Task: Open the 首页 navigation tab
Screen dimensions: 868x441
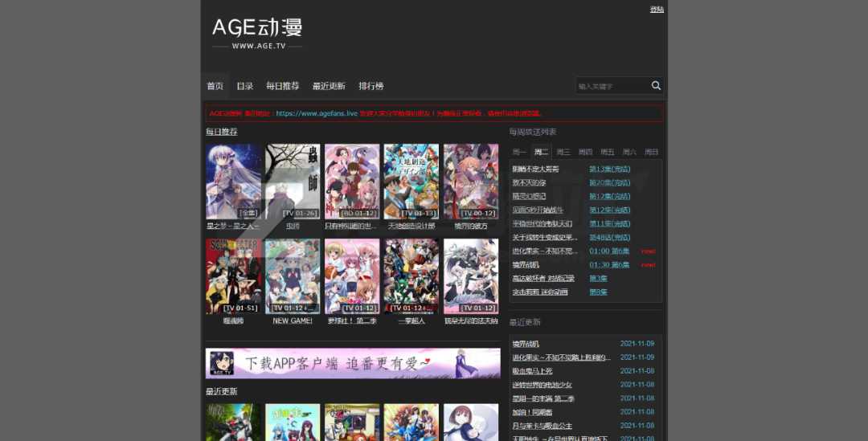Action: (215, 86)
